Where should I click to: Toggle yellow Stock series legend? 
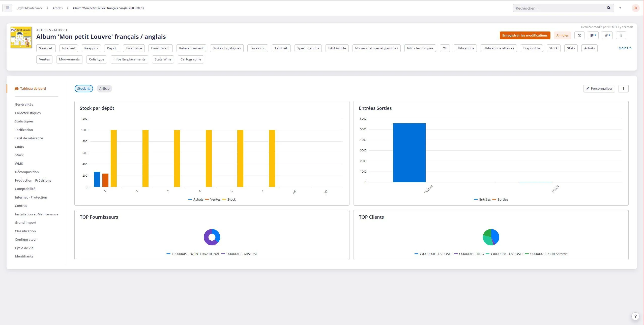click(229, 199)
